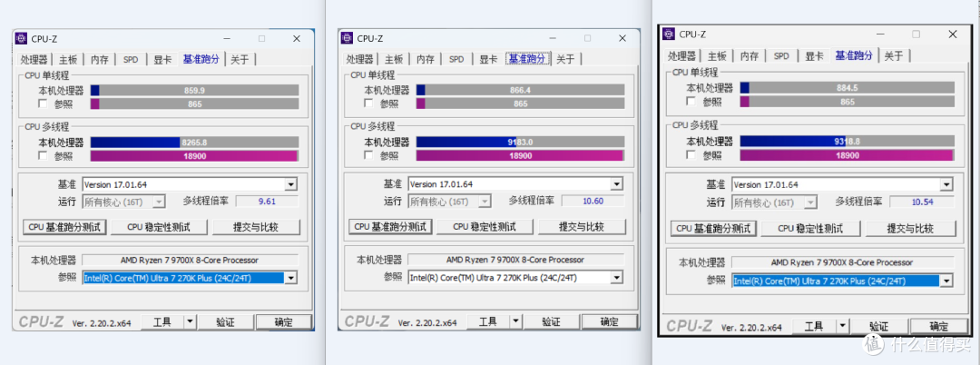Viewport: 980px width, 365px height.
Task: Select 显卡 tab in 884.5 window
Action: [x=813, y=55]
